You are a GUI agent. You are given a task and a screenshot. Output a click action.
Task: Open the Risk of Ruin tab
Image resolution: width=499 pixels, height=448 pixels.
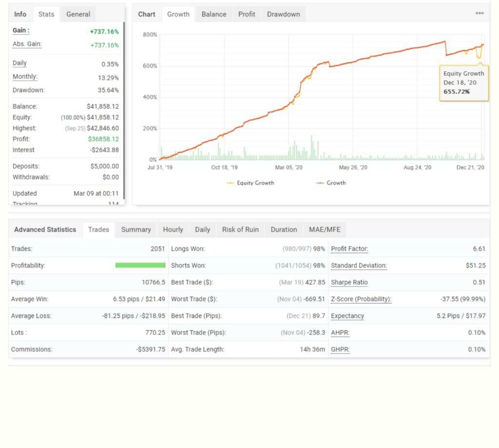coord(240,230)
